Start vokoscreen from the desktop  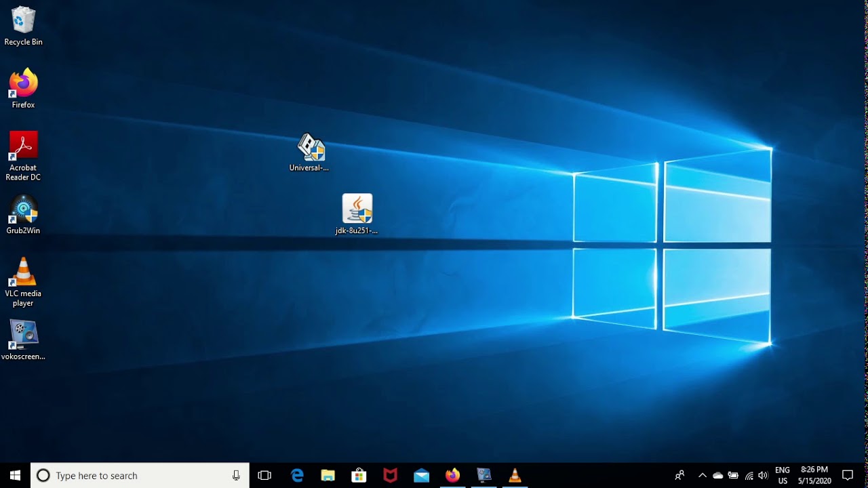point(22,333)
